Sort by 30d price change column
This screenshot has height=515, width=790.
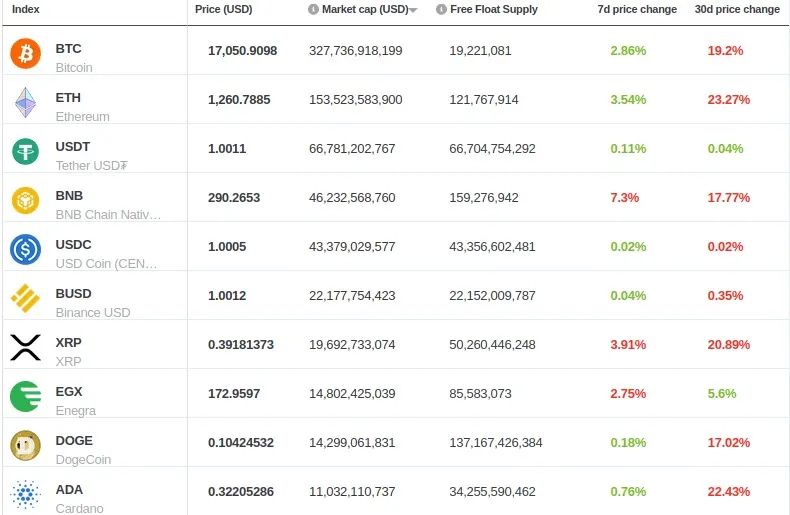737,9
